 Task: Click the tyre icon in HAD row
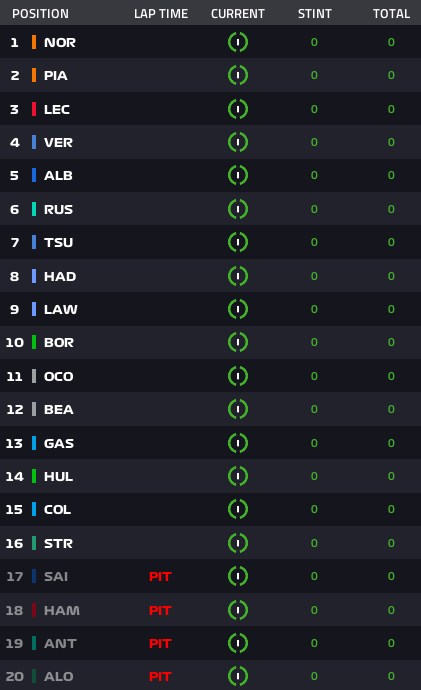[238, 276]
